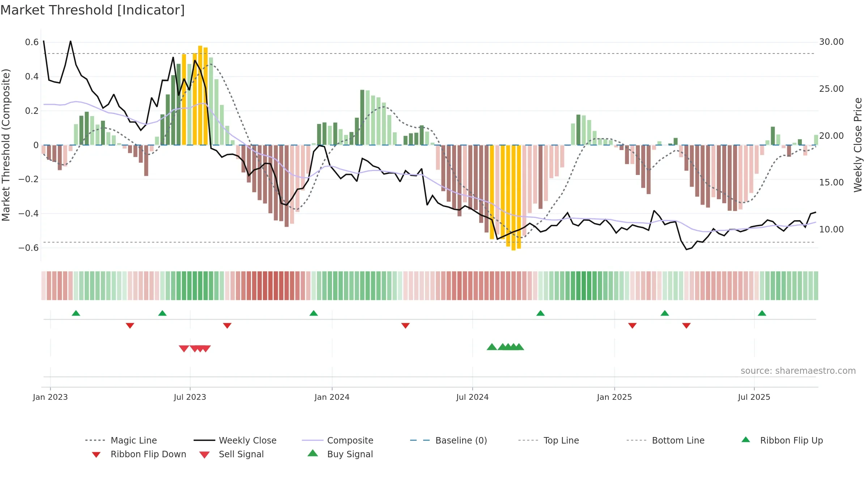
Task: Click the Weekly Close Price axis title
Action: click(858, 145)
